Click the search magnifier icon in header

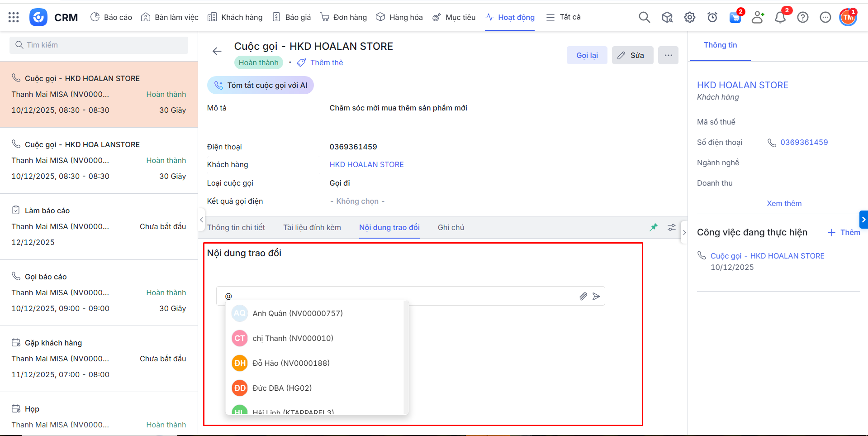click(644, 17)
